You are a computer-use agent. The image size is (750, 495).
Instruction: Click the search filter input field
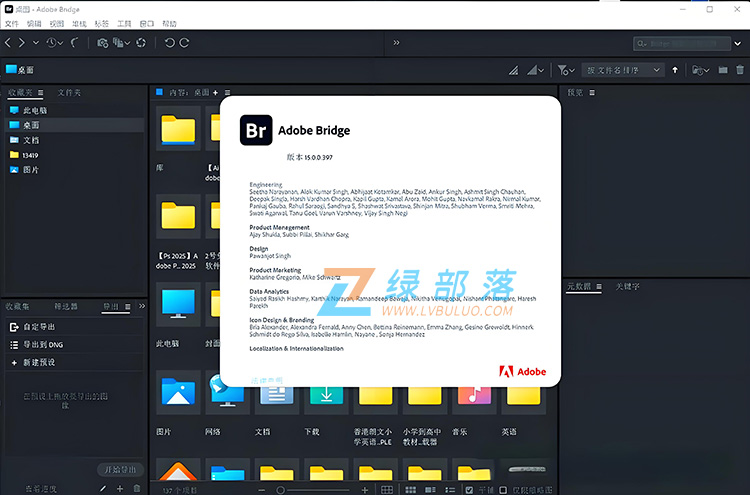coord(682,44)
